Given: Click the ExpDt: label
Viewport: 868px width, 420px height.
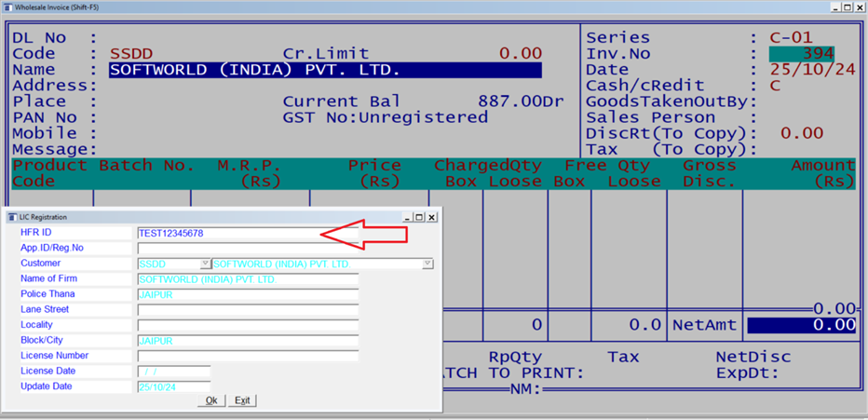Looking at the screenshot, I should 748,373.
